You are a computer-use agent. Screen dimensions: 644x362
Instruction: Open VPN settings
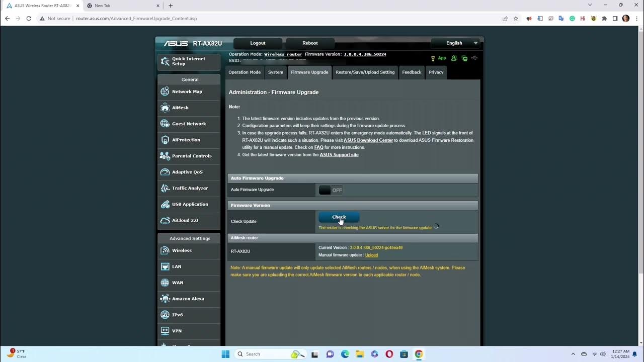tap(189, 331)
